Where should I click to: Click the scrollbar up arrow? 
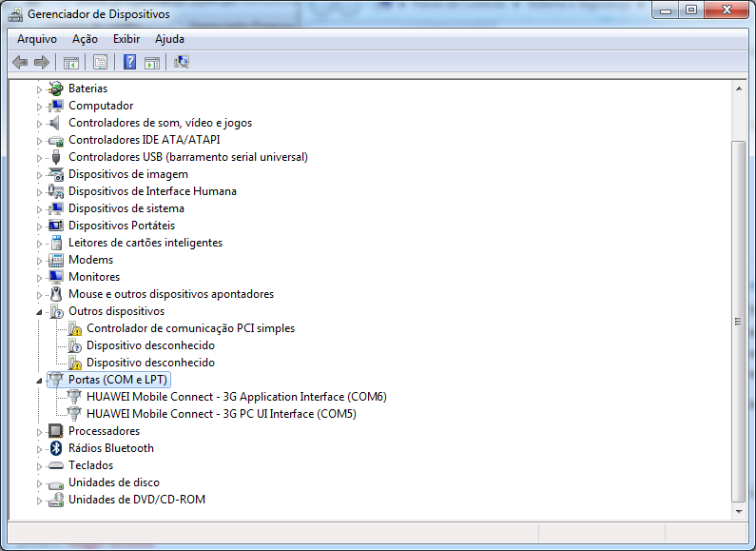[739, 89]
